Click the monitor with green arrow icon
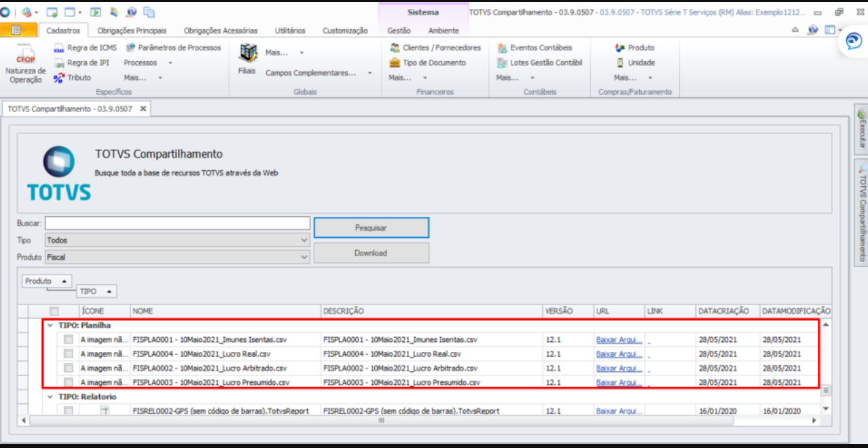The height and width of the screenshot is (448, 868). tap(52, 12)
